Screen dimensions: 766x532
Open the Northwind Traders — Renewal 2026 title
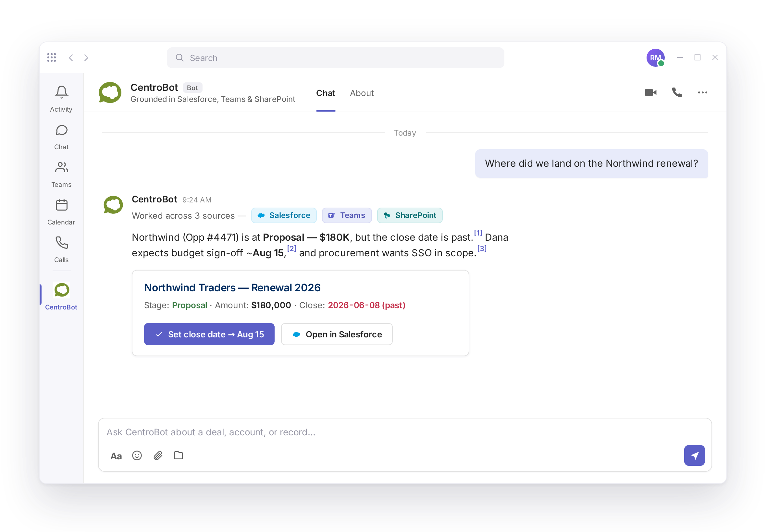(x=232, y=288)
